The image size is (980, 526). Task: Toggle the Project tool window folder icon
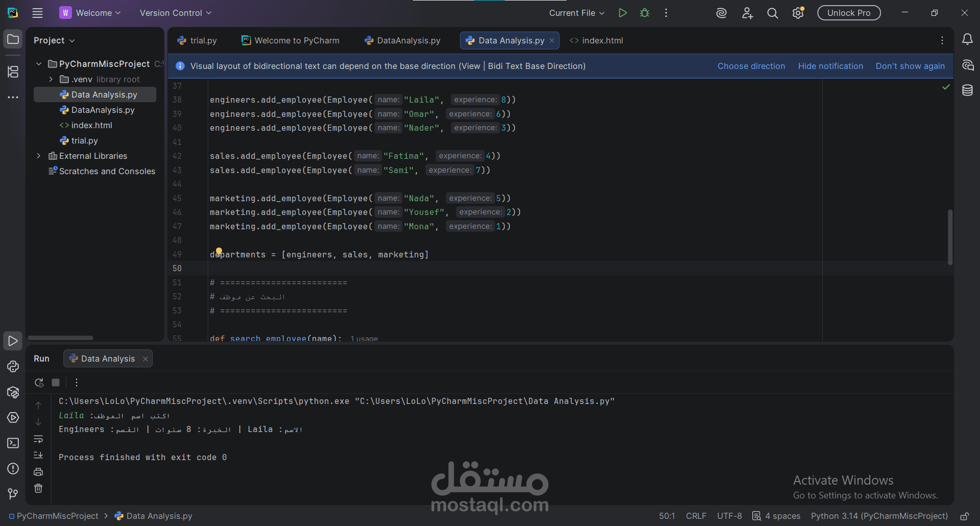(x=13, y=39)
